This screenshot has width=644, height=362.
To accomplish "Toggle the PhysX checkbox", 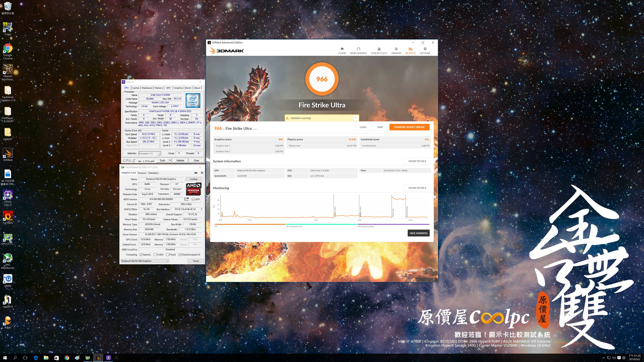I will (x=168, y=255).
